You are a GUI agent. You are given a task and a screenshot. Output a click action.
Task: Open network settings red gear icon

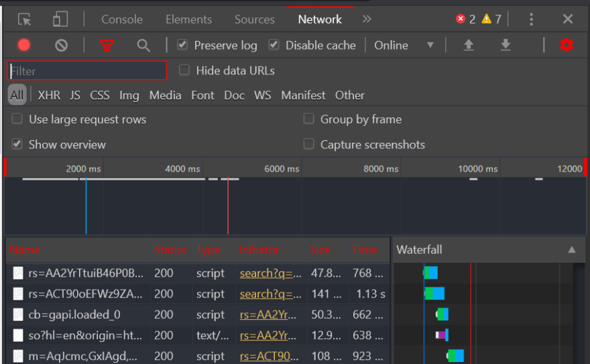coord(567,45)
